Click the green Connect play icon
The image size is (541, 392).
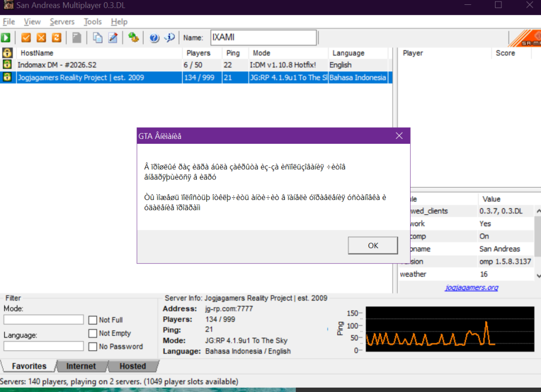(5, 37)
